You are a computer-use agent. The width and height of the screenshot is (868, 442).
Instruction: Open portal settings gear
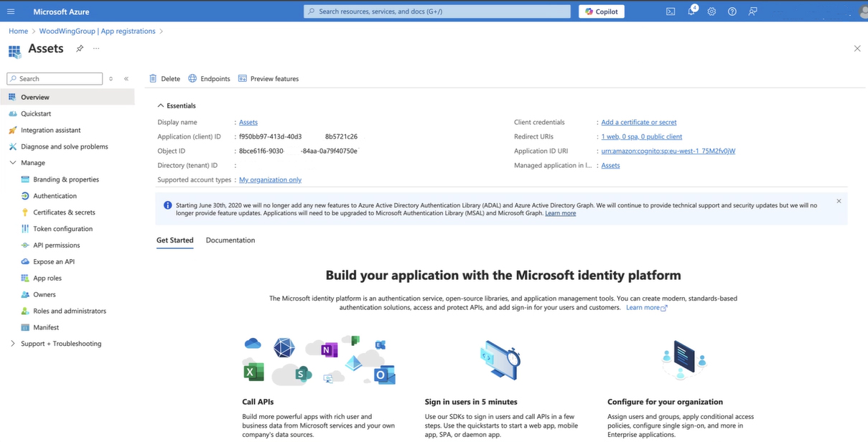[x=711, y=11]
